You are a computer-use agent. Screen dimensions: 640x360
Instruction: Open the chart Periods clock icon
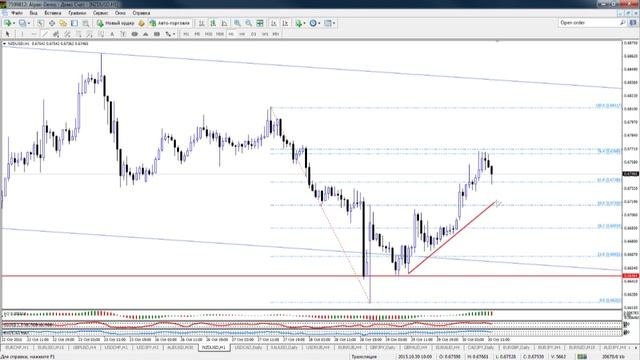(x=313, y=23)
